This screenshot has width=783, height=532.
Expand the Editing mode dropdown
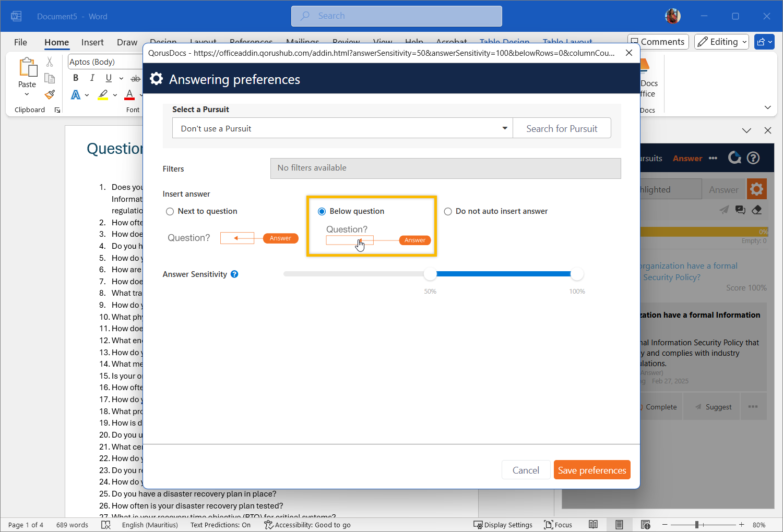click(x=723, y=42)
